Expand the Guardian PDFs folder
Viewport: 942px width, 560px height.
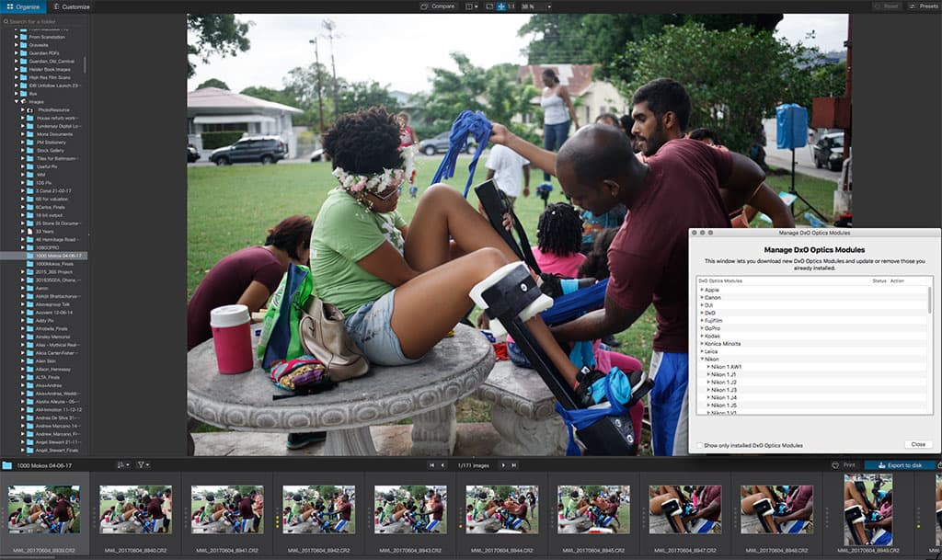coord(17,53)
